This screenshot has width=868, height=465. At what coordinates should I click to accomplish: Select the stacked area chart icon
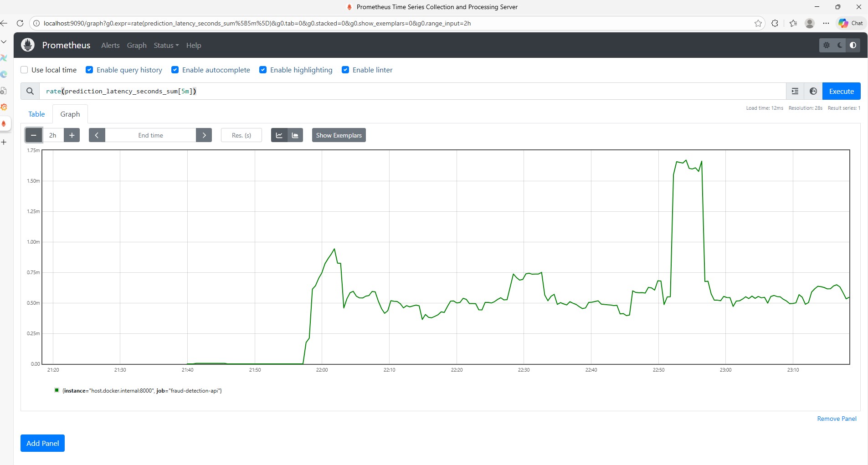coord(295,135)
